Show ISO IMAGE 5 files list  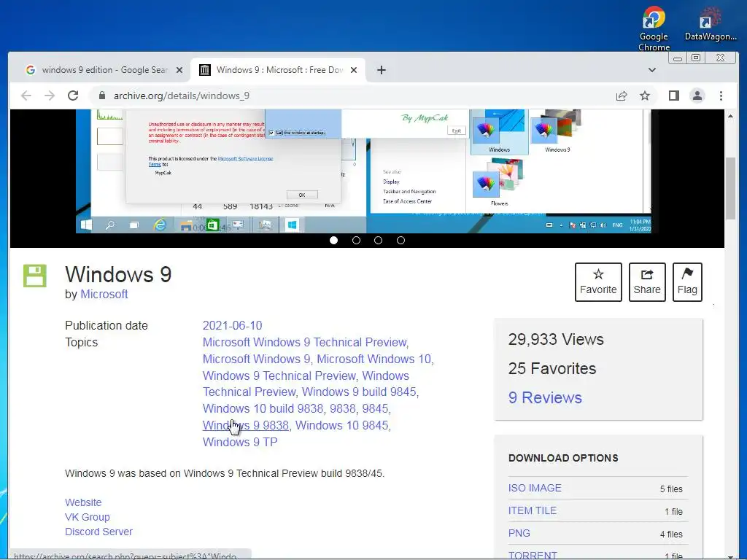pos(671,489)
